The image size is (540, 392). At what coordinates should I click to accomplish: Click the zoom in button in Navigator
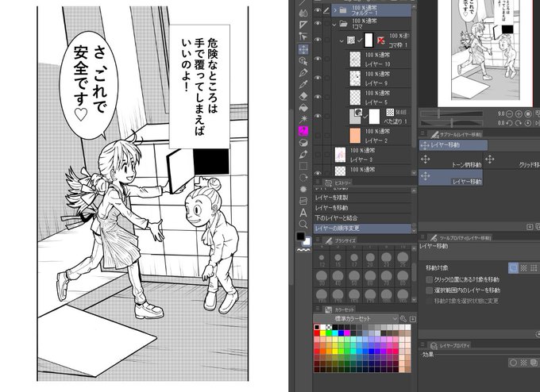(x=519, y=113)
